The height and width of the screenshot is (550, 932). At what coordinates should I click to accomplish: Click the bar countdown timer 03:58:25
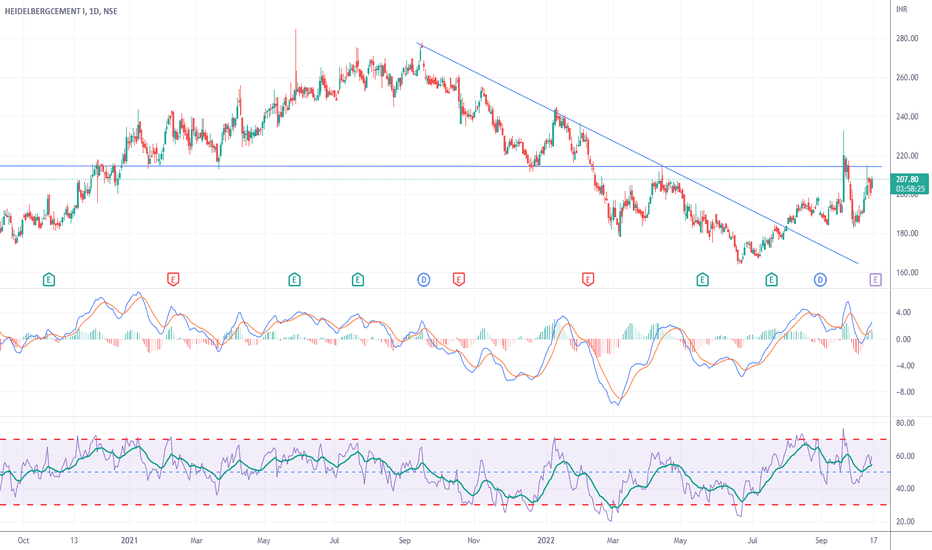pos(911,188)
